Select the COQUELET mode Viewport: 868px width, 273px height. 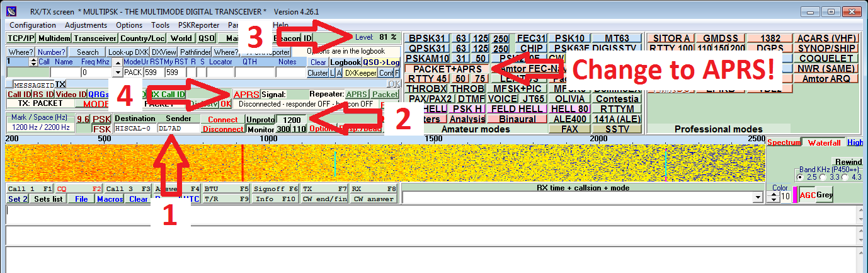pyautogui.click(x=826, y=59)
